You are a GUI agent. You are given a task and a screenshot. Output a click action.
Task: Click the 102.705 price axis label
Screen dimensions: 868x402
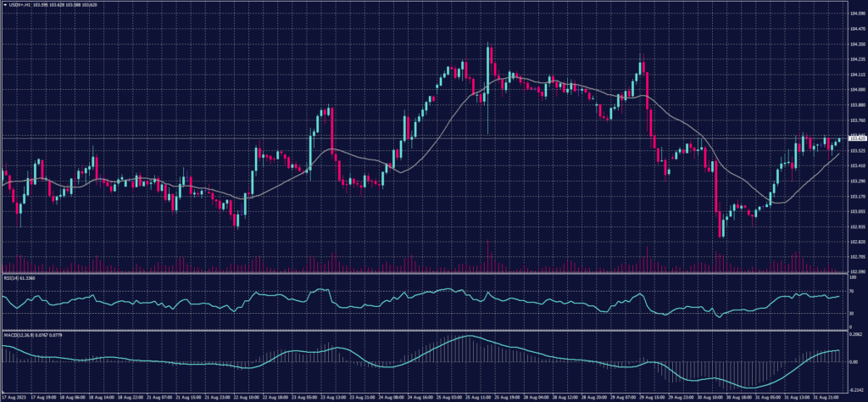point(857,256)
